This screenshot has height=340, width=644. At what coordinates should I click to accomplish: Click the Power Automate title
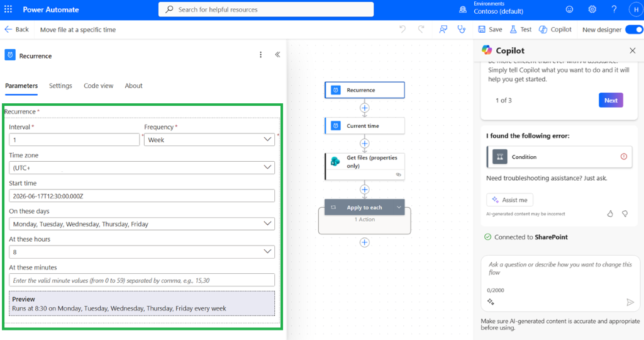(51, 9)
